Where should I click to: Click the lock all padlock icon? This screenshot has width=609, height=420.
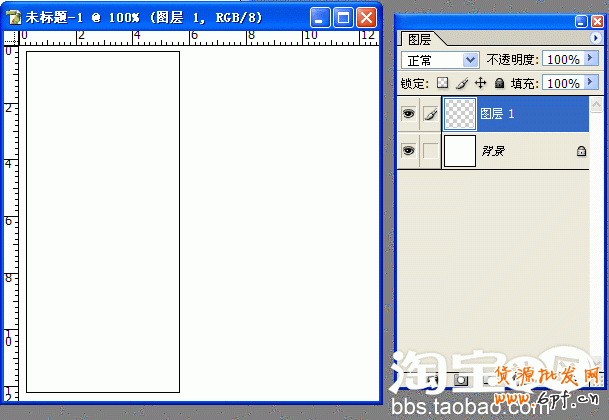(x=499, y=84)
